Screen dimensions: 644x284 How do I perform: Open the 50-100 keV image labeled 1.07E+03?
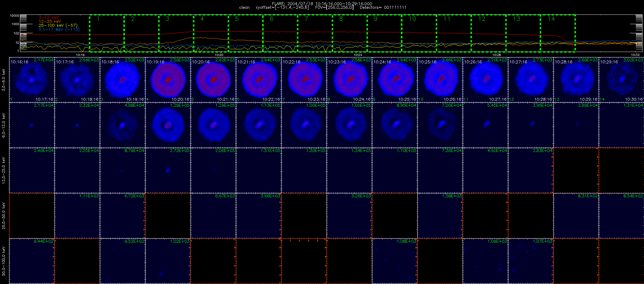531,261
